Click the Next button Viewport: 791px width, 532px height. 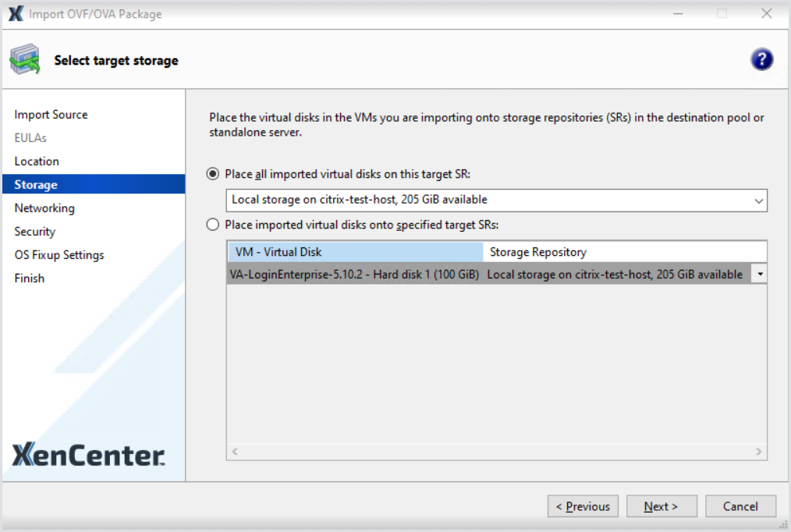(x=661, y=506)
